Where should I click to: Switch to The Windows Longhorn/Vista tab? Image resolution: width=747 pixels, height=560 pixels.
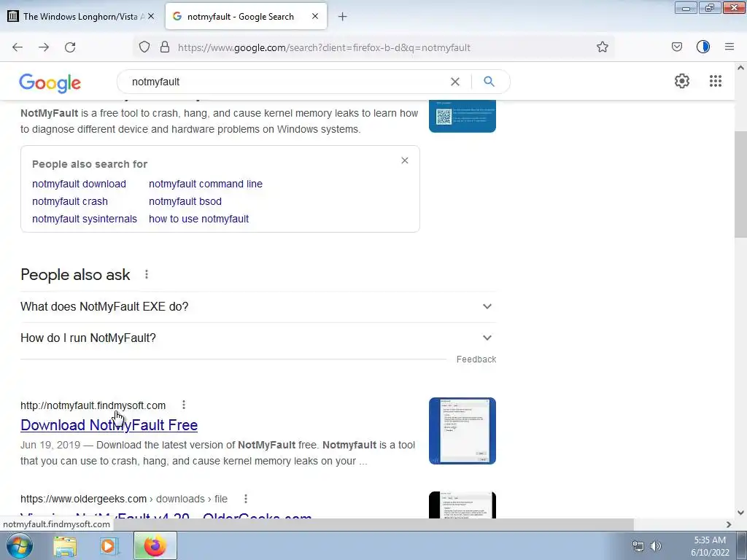coord(83,16)
